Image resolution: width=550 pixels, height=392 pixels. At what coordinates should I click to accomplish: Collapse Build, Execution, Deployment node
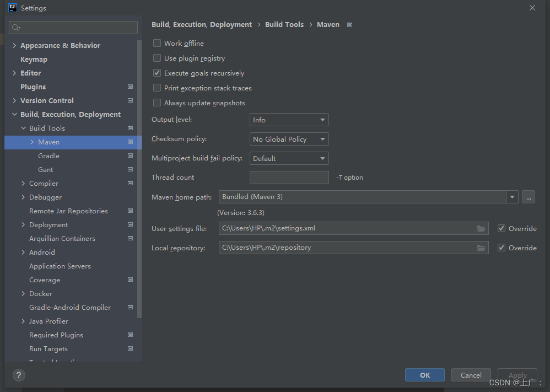[x=14, y=115]
